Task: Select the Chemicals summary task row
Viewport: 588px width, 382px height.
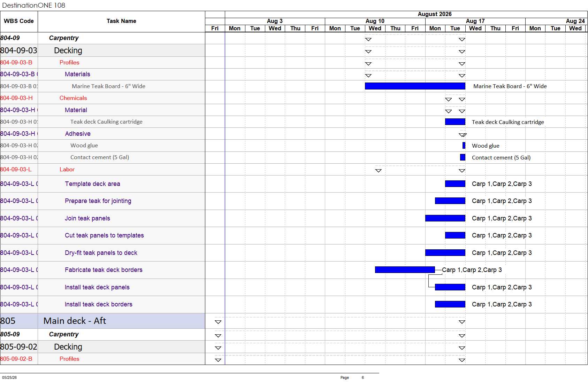Action: pos(102,98)
